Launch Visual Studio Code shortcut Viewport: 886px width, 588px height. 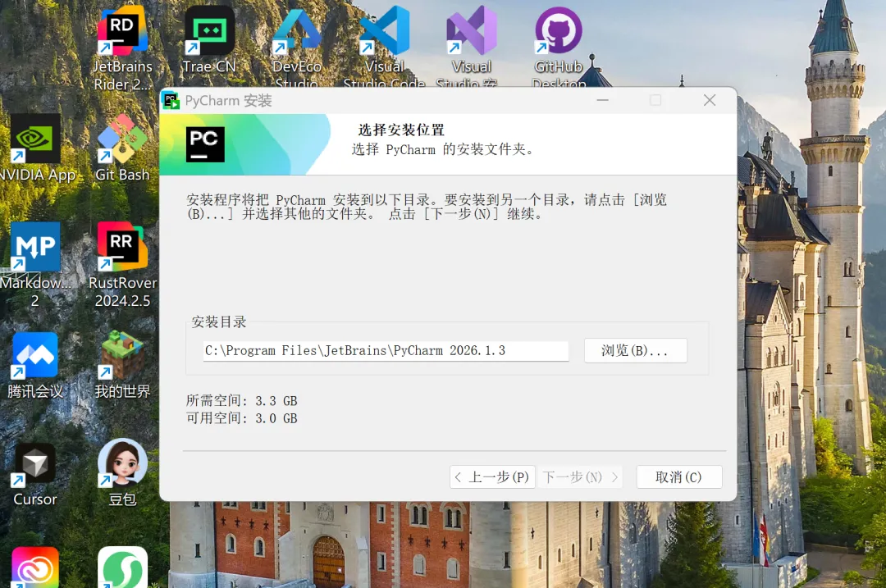click(x=384, y=48)
